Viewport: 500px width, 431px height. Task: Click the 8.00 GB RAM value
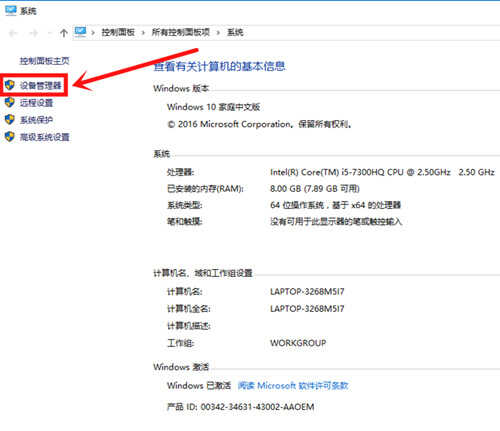click(x=315, y=189)
